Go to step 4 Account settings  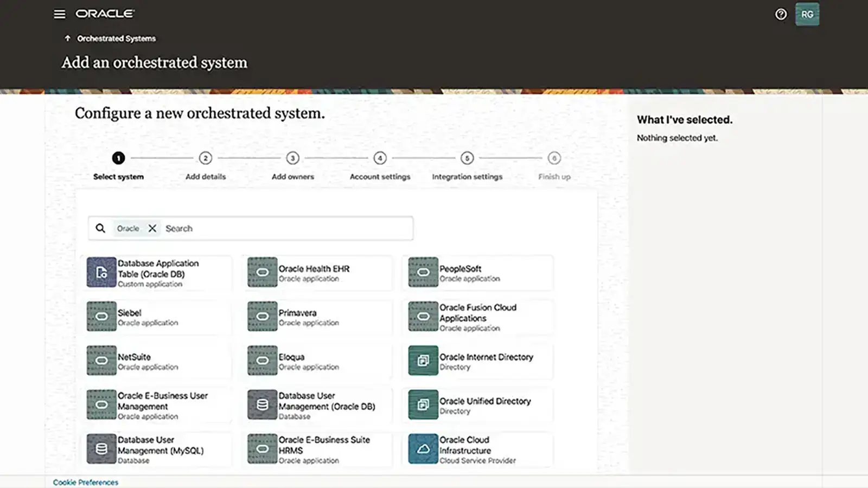point(380,158)
